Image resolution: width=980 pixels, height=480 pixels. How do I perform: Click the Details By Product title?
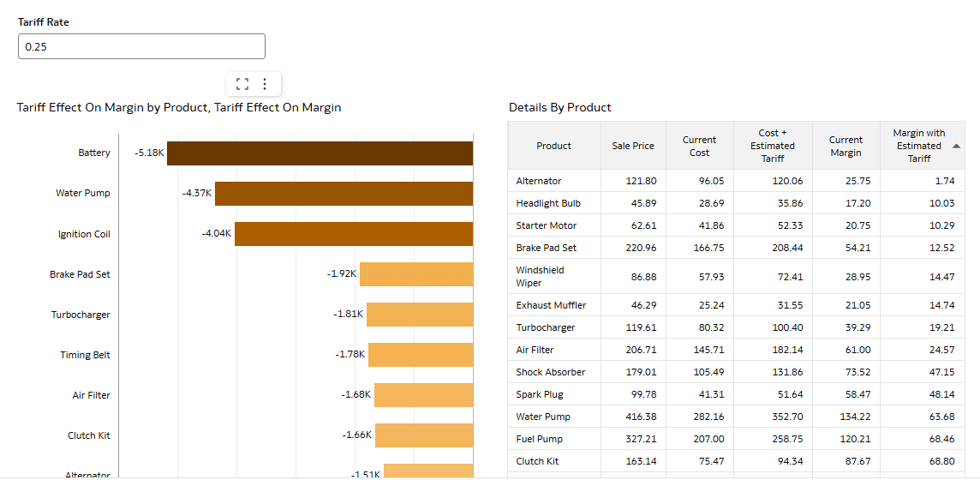(x=559, y=107)
